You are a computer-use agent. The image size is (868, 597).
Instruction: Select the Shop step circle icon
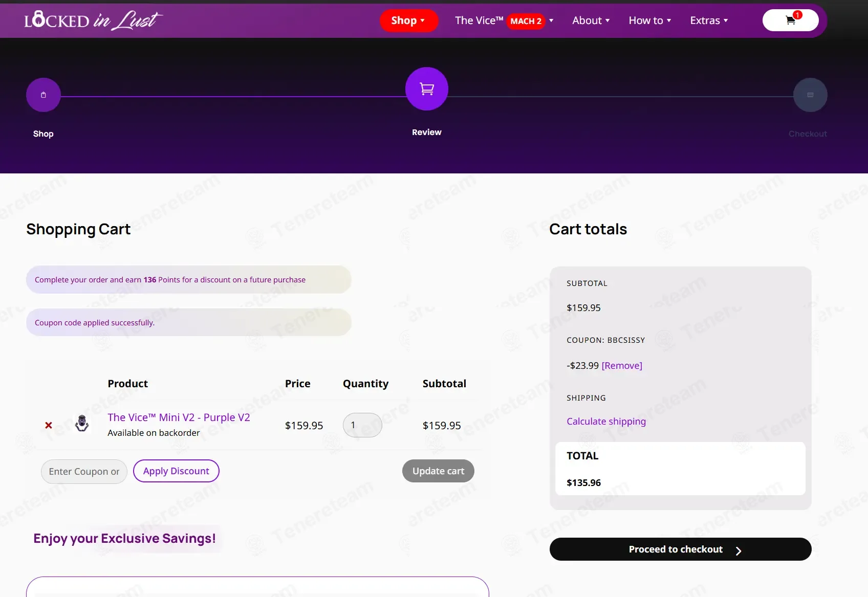[x=44, y=95]
